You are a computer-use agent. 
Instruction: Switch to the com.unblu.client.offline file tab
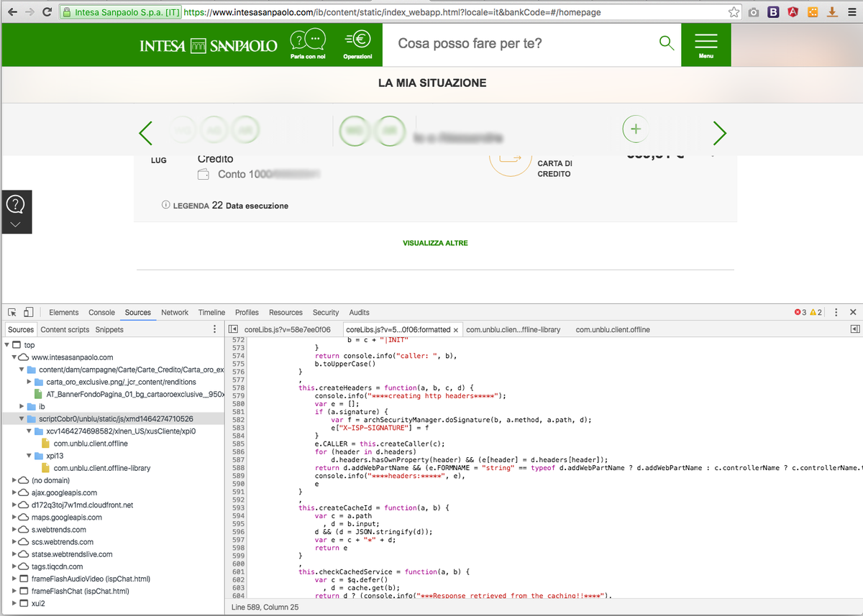tap(613, 330)
